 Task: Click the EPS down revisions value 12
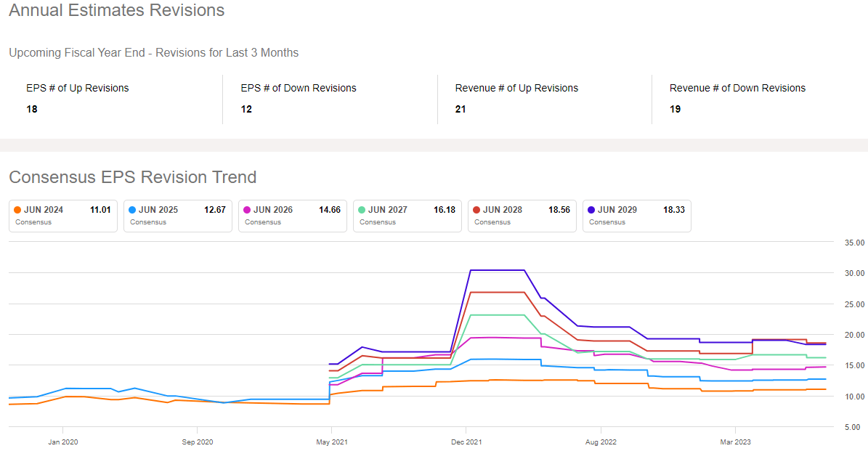(247, 109)
